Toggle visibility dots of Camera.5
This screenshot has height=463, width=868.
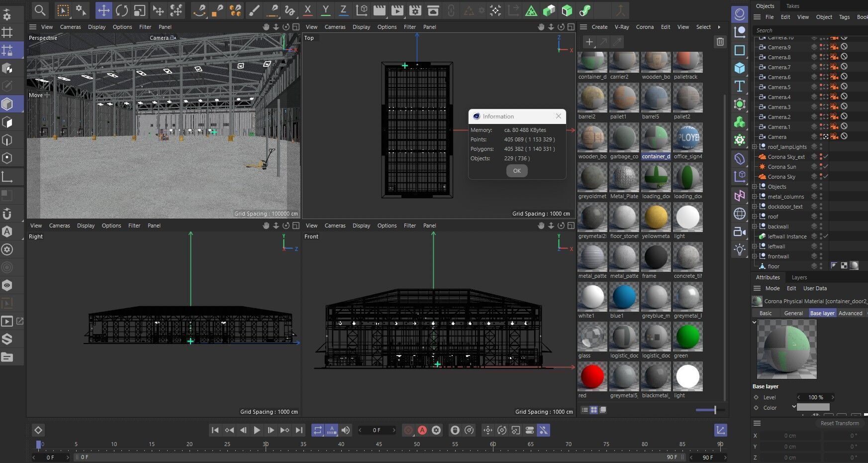pos(821,87)
